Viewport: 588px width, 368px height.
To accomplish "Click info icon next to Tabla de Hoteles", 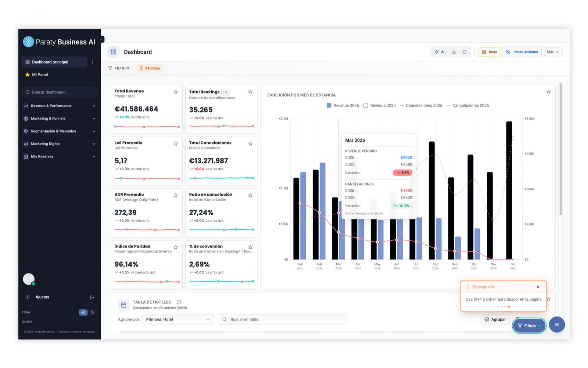I will (179, 302).
